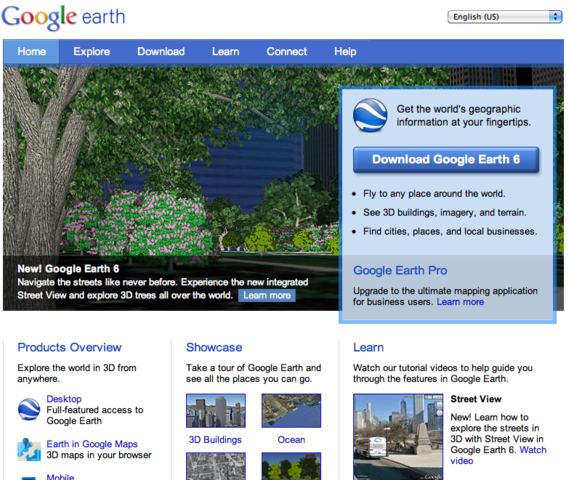Open the 3D Buildings showcase thumbnail
The height and width of the screenshot is (480, 569).
[x=216, y=411]
